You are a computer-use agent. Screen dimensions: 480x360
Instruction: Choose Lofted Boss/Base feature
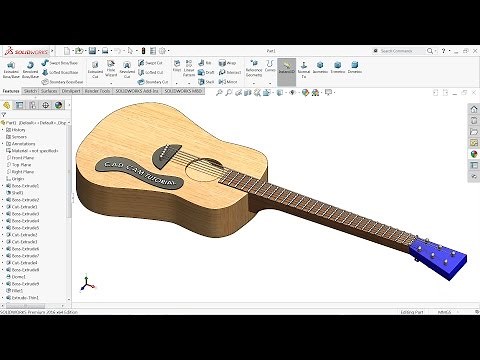[x=60, y=72]
